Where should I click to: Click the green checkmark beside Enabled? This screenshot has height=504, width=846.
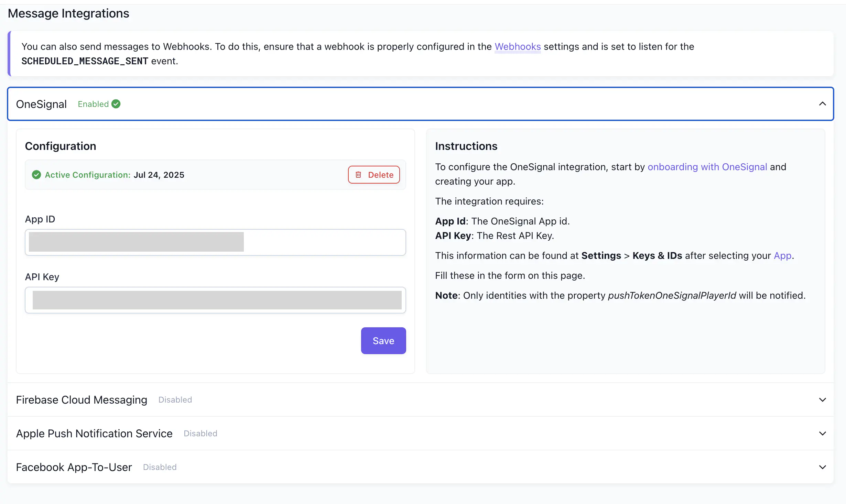coord(116,104)
